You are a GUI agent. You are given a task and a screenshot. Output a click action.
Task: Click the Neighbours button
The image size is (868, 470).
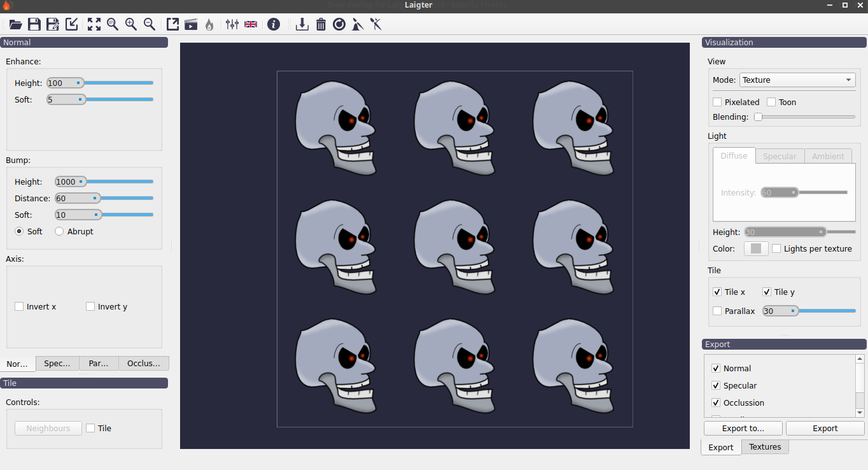pos(48,428)
